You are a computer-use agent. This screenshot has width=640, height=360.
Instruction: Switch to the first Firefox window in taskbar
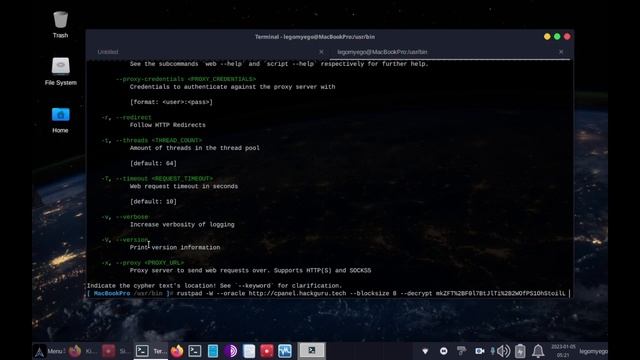point(82,351)
